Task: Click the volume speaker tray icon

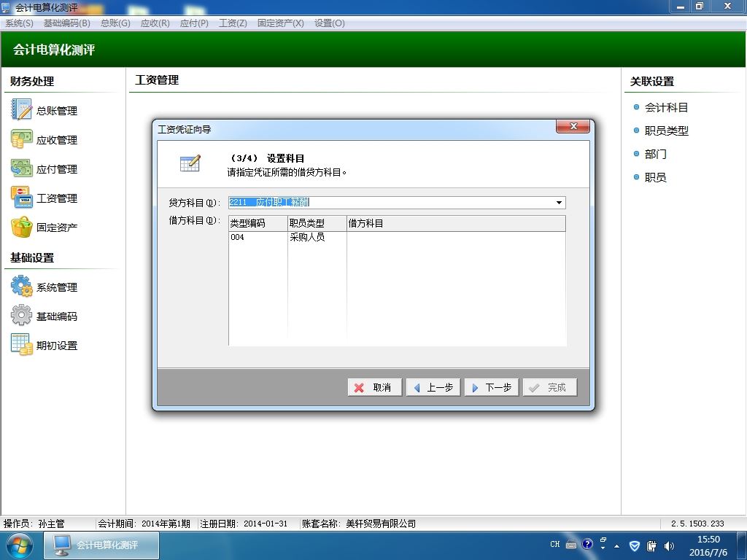Action: 669,545
